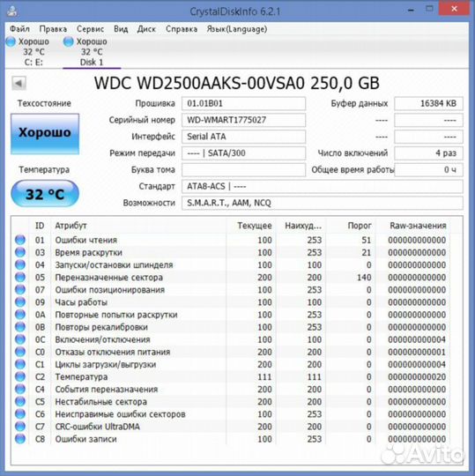This screenshot has height=476, width=475.
Task: Click the Хорошо health status button
Action: pyautogui.click(x=45, y=134)
